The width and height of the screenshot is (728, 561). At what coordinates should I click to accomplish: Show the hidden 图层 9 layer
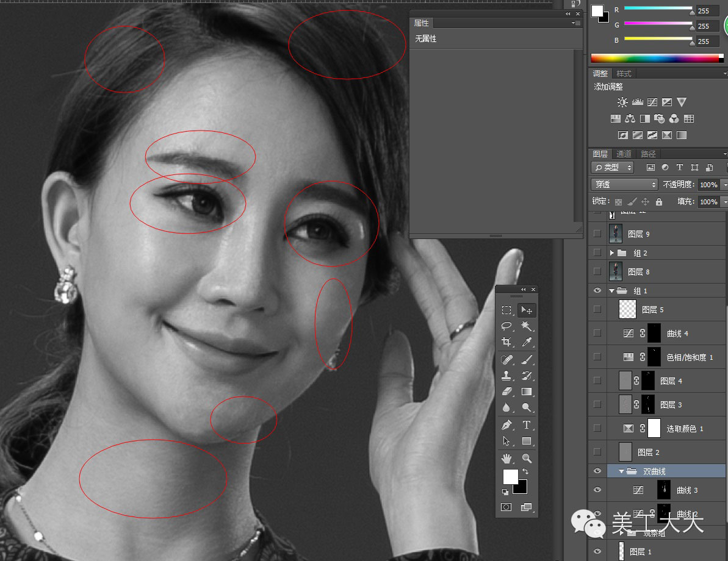(x=597, y=234)
